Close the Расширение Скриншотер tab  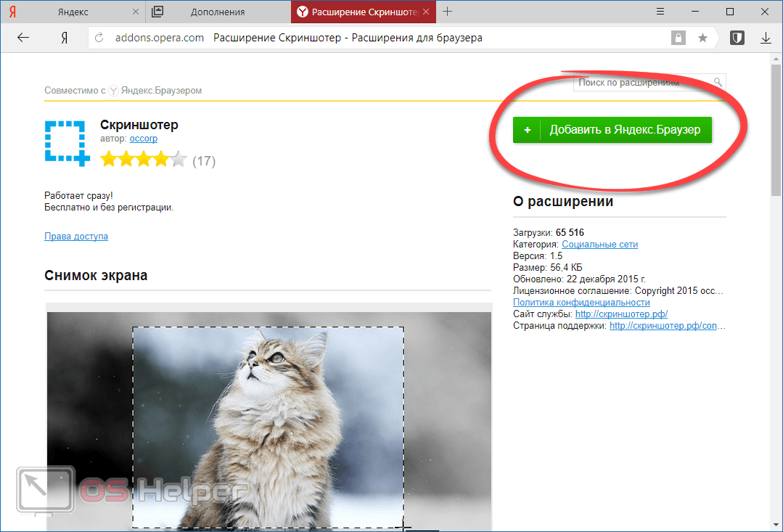[426, 12]
